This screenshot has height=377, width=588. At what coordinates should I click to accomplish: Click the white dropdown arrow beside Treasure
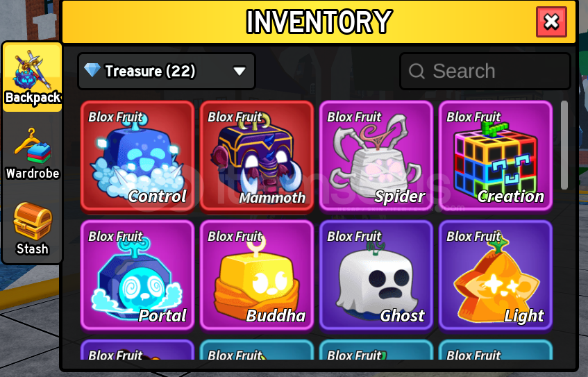coord(240,71)
